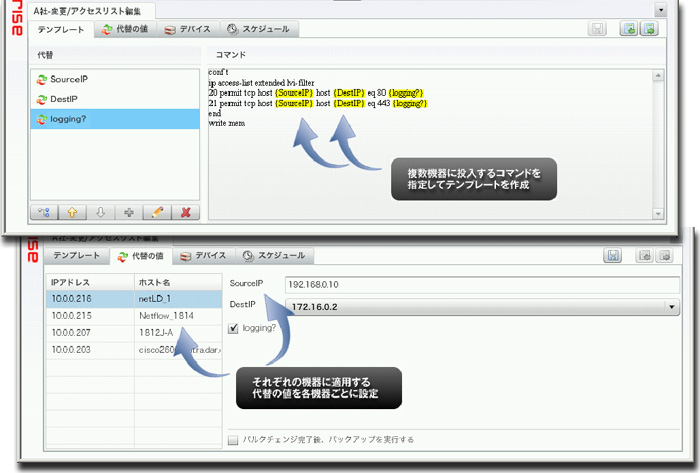Select the テンプレート tab in top window
700x473 pixels.
point(61,29)
